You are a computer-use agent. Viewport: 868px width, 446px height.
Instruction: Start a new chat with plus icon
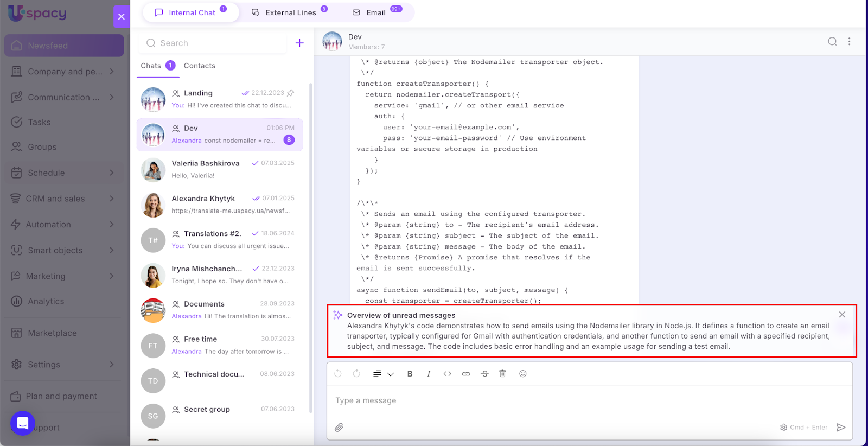tap(299, 43)
